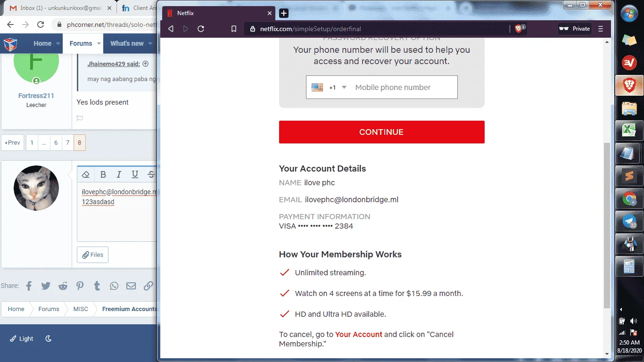Share the thread on Reddit

(63, 286)
